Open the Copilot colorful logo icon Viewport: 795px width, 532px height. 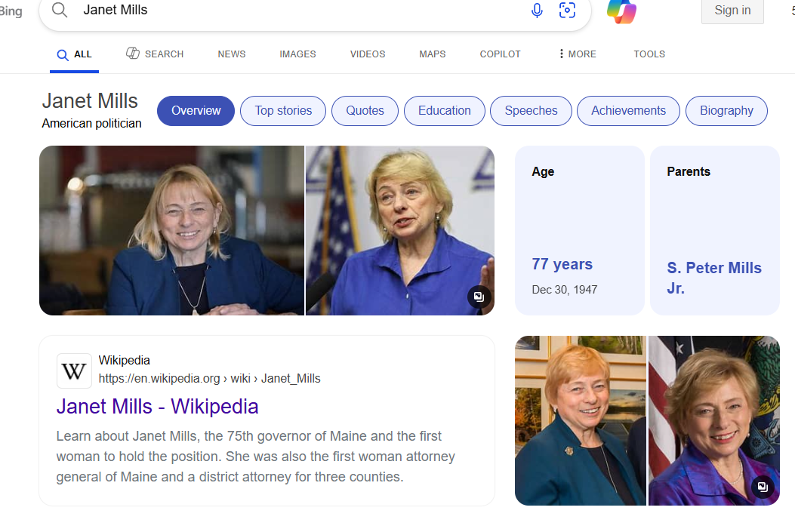(x=621, y=11)
